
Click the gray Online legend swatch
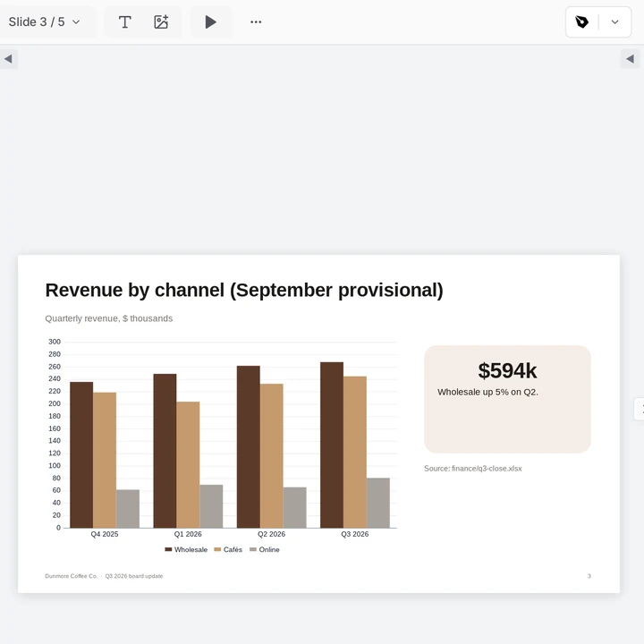(x=253, y=549)
